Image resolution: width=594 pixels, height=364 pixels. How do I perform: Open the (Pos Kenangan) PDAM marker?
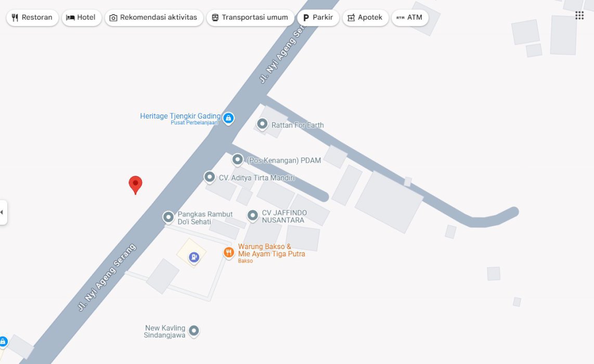238,160
